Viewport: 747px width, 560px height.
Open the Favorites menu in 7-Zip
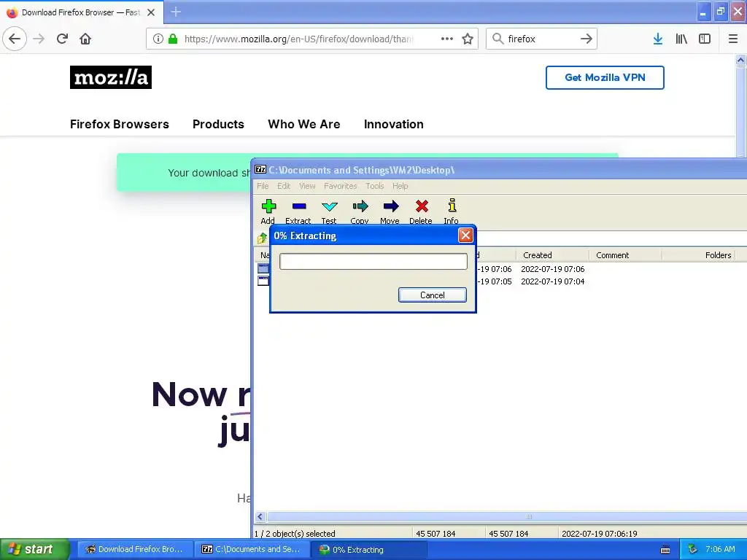coord(341,186)
